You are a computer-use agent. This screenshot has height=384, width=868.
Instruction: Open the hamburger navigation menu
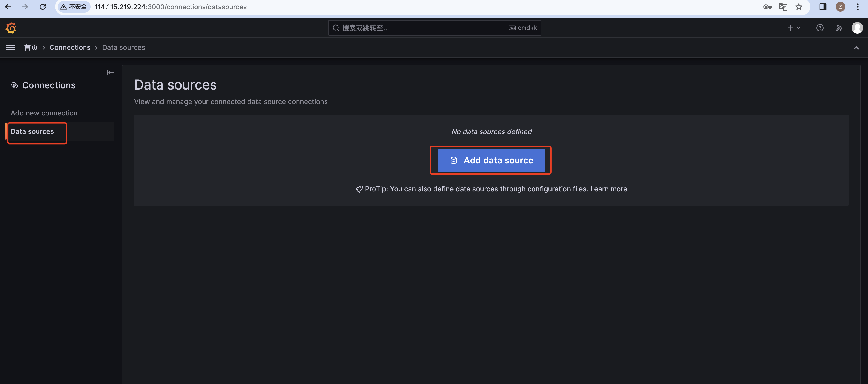11,47
